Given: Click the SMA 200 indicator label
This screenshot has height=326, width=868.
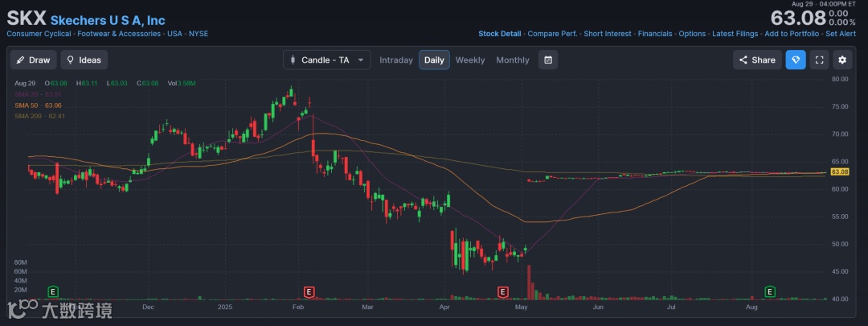Looking at the screenshot, I should click(x=40, y=116).
